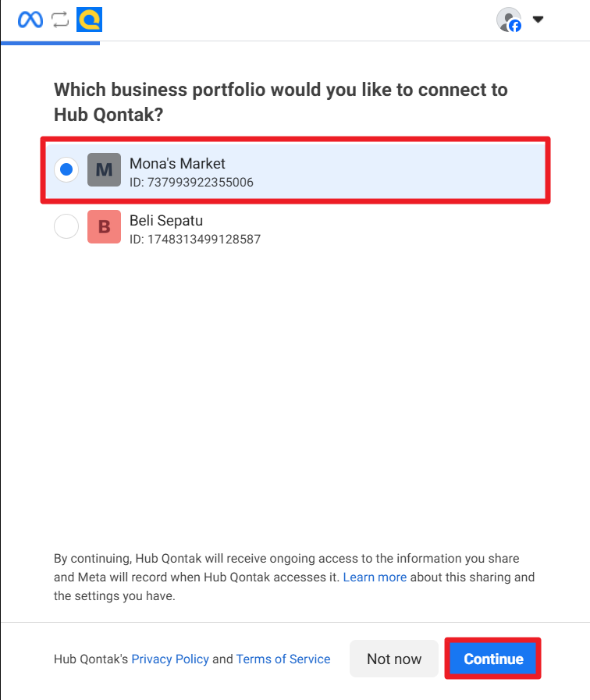Click the Meta logo icon
590x700 pixels.
tap(30, 20)
